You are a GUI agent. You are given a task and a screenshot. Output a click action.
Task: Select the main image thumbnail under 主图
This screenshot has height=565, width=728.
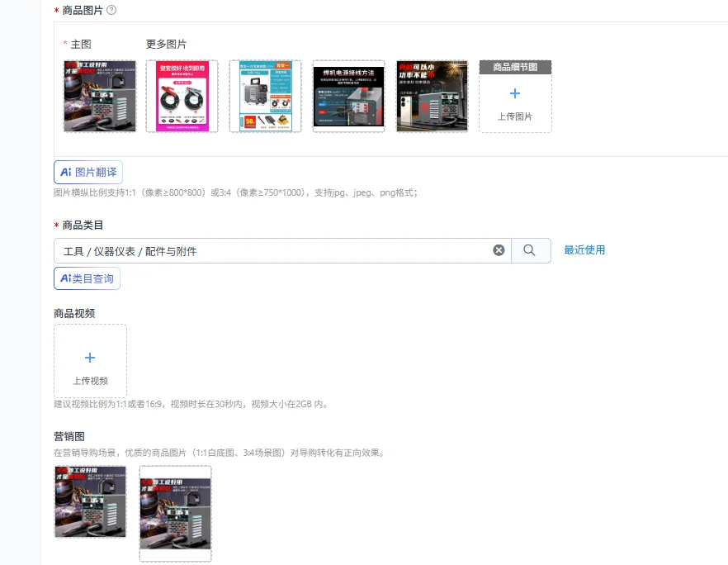(x=100, y=96)
